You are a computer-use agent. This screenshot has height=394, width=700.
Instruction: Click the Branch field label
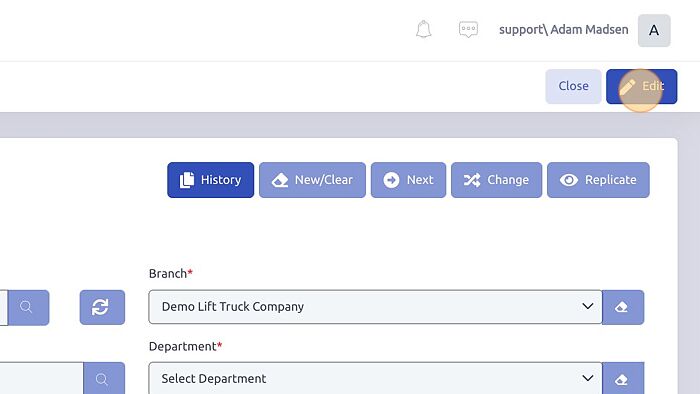pos(171,273)
